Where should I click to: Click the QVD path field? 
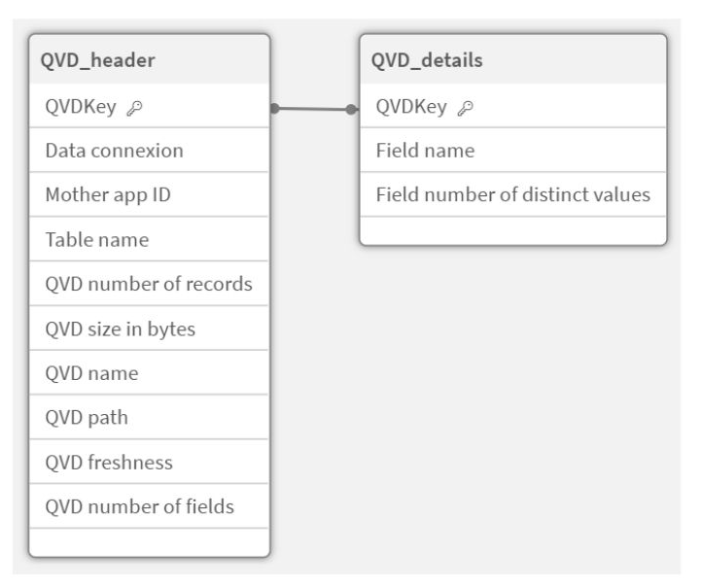coord(87,418)
